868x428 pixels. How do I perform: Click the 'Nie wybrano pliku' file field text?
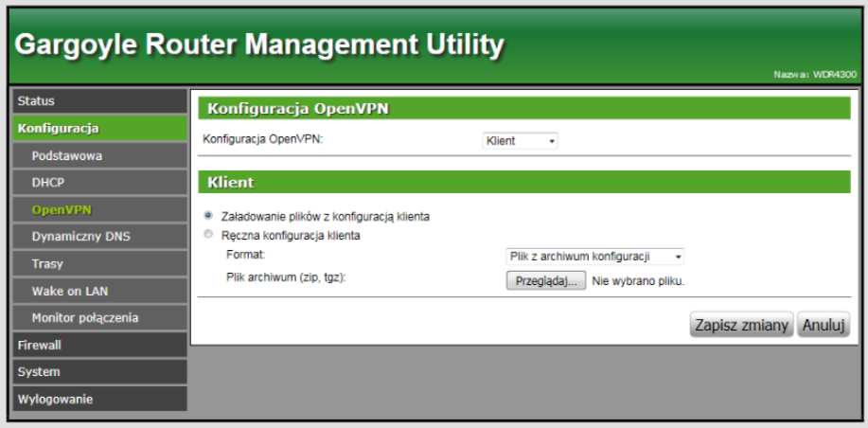tap(638, 281)
